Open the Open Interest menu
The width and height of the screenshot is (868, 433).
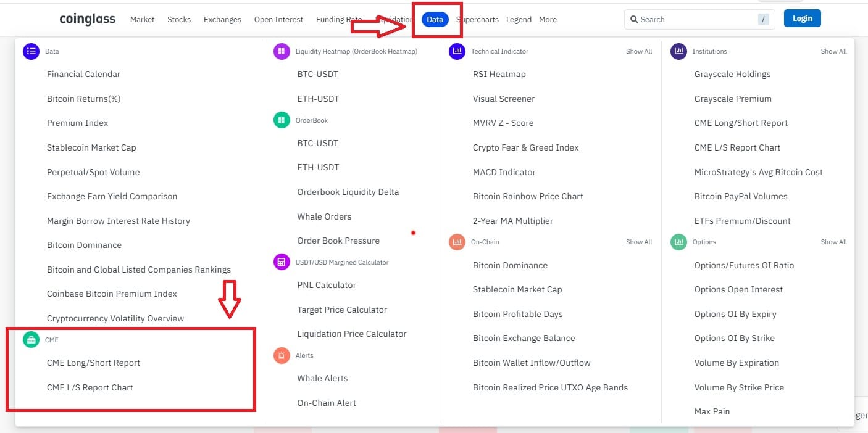(278, 20)
